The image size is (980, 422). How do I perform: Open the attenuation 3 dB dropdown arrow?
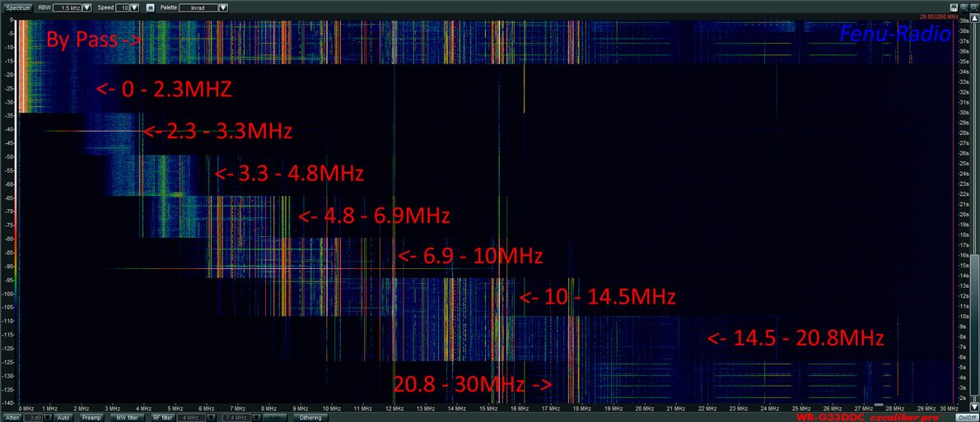(47, 418)
